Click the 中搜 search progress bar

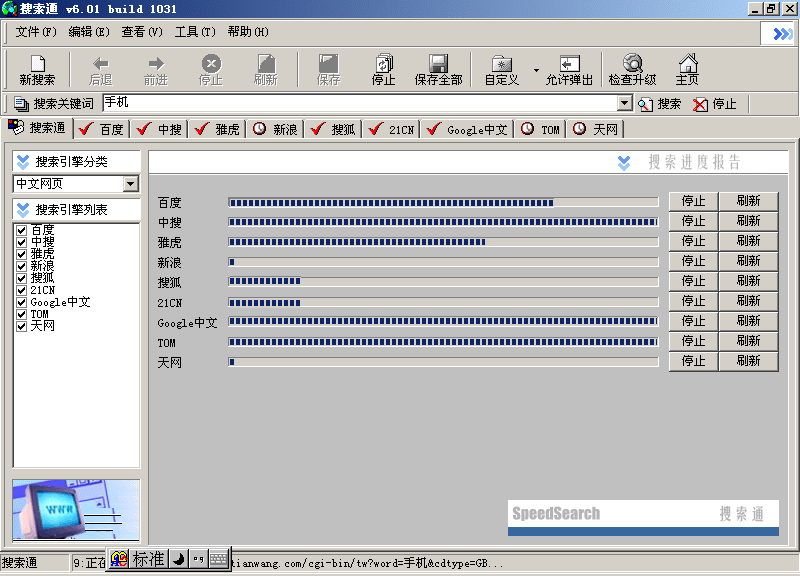pos(443,222)
